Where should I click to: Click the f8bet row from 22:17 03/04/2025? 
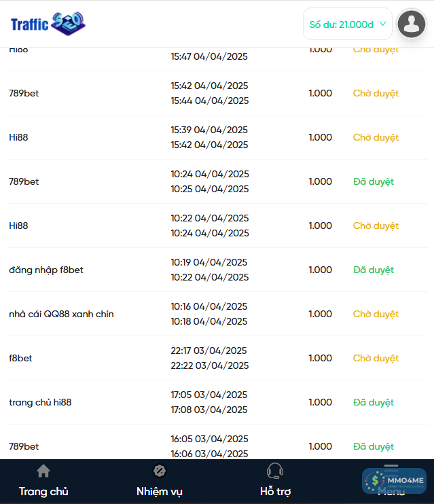point(20,359)
